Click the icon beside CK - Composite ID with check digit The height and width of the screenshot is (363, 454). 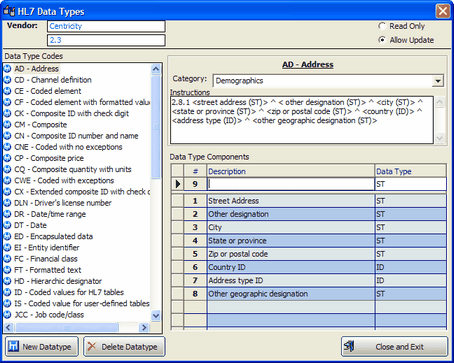[7, 113]
